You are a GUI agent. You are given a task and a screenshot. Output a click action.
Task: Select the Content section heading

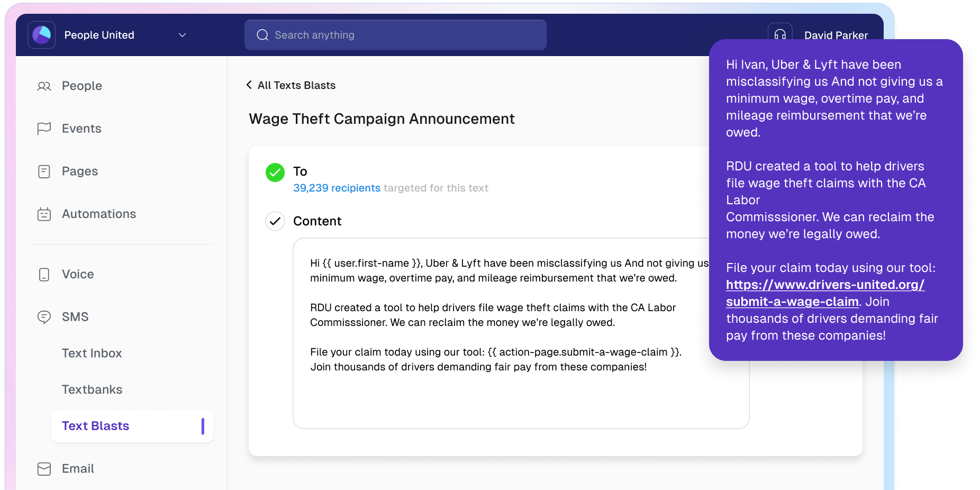pos(317,221)
